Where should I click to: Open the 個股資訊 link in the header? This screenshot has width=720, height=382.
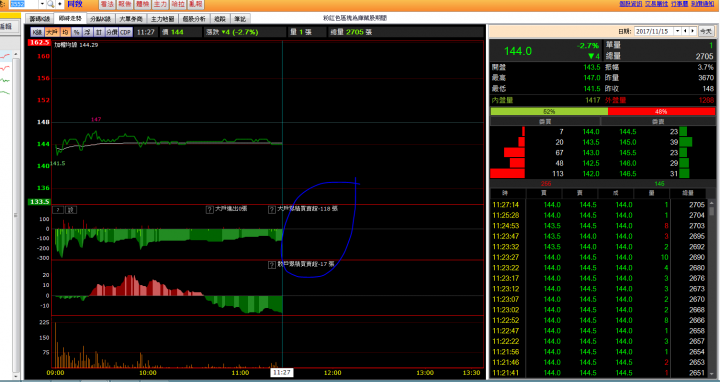tap(630, 4)
